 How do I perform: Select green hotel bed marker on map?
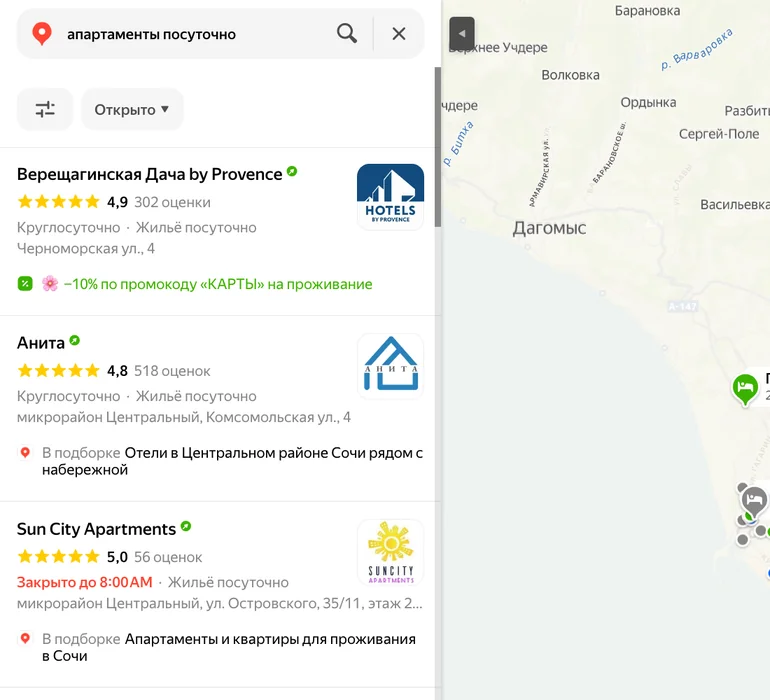(745, 389)
